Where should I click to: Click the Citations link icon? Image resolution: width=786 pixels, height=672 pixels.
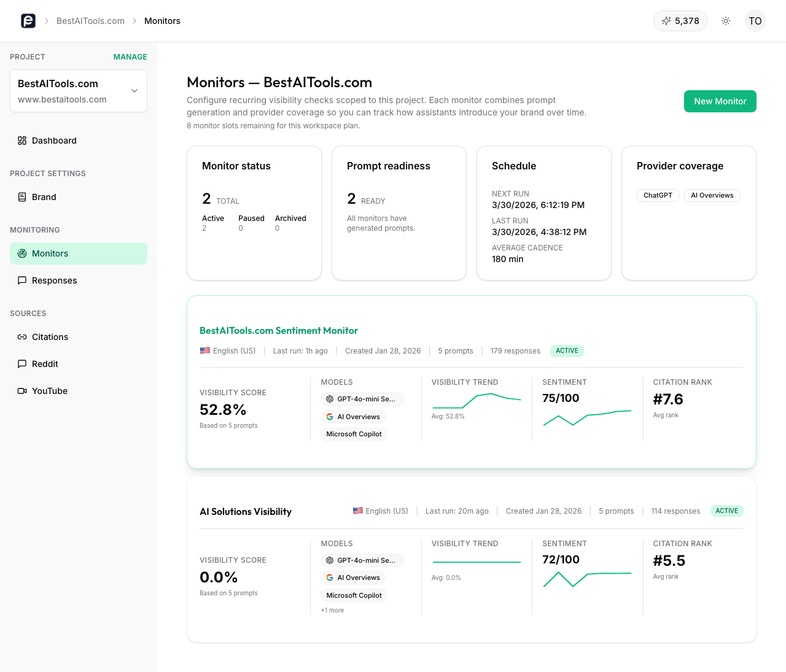[22, 337]
